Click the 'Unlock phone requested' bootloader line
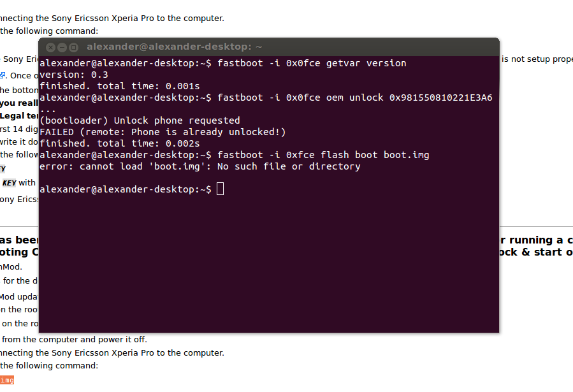The height and width of the screenshot is (392, 573). tap(140, 120)
